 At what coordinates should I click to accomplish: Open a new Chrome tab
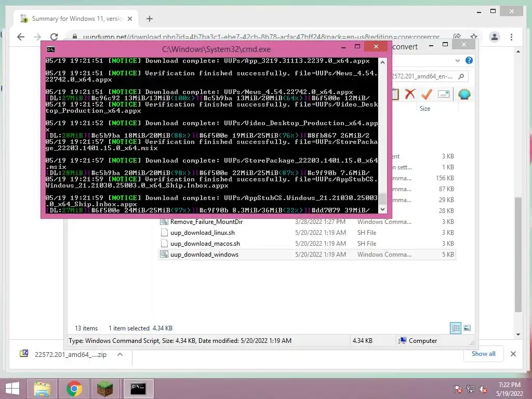149,19
